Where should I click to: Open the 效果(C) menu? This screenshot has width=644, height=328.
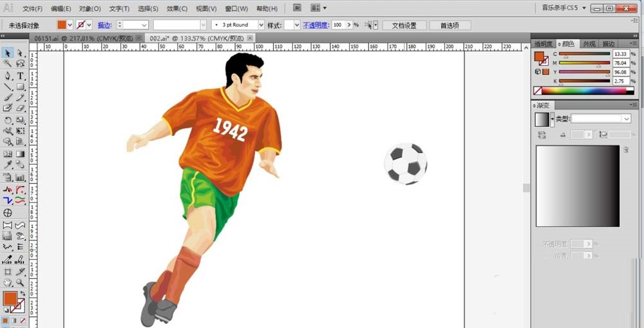pos(177,8)
